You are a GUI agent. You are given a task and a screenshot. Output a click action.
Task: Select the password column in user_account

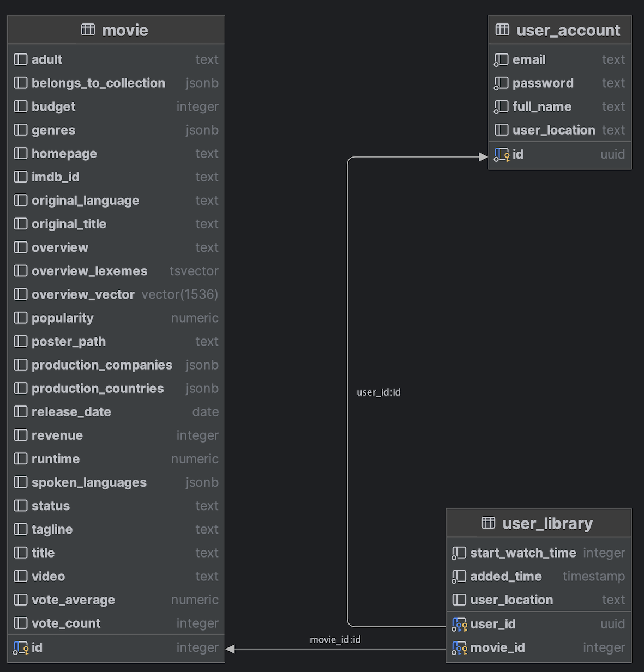point(543,83)
